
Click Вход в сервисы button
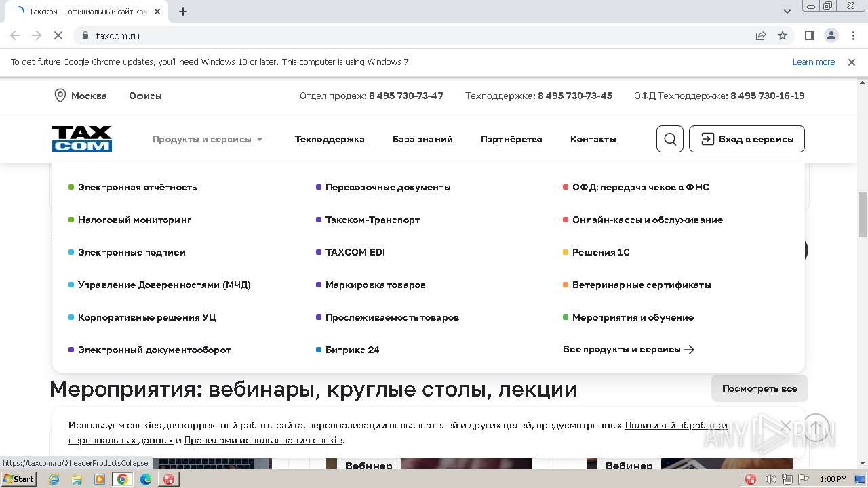tap(747, 139)
